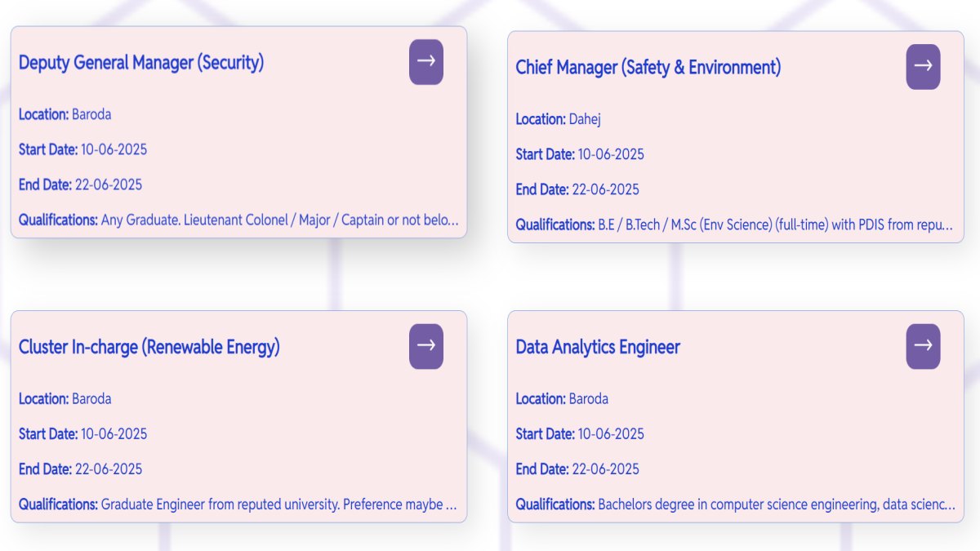
Task: Open Data Analytics Engineer listing via arrow icon
Action: click(923, 346)
